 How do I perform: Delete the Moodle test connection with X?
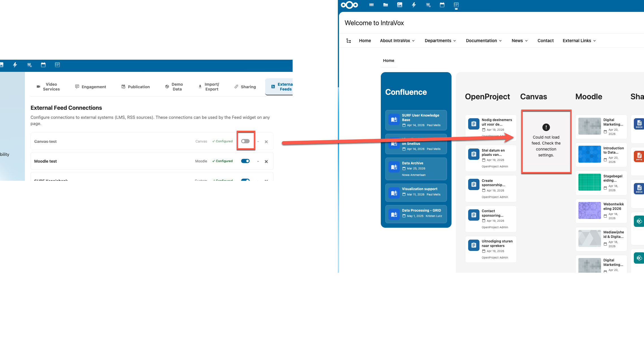tap(266, 162)
